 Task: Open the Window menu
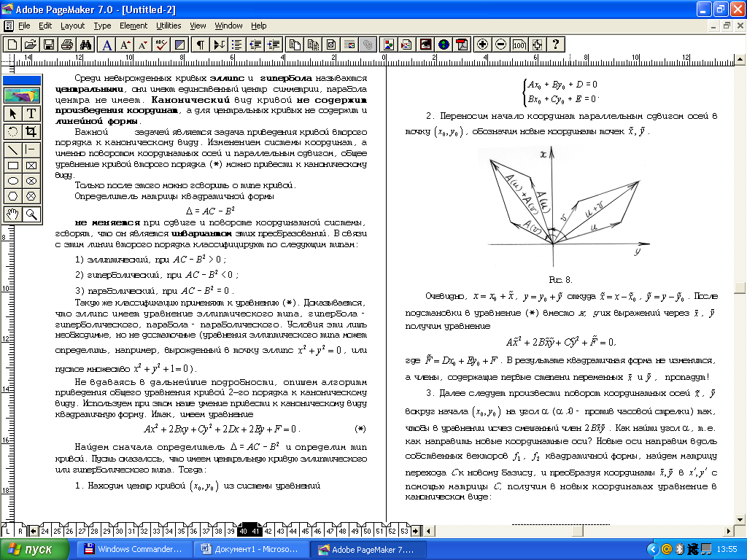click(228, 26)
